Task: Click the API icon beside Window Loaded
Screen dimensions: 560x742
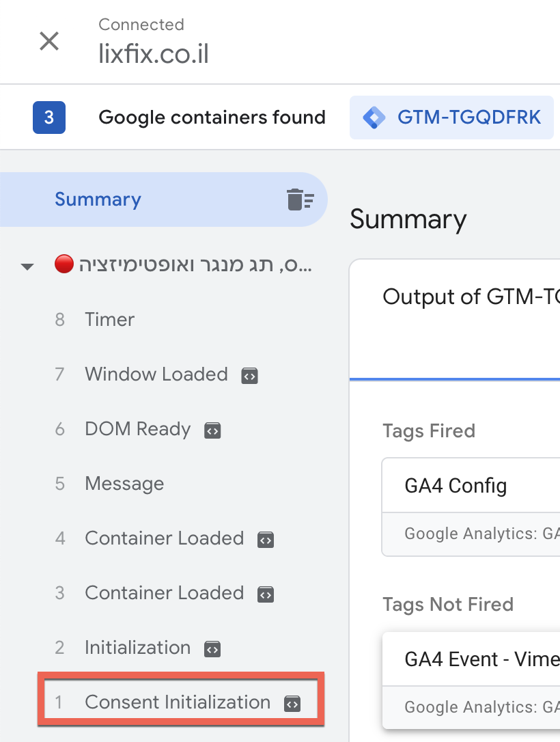Action: click(x=250, y=376)
